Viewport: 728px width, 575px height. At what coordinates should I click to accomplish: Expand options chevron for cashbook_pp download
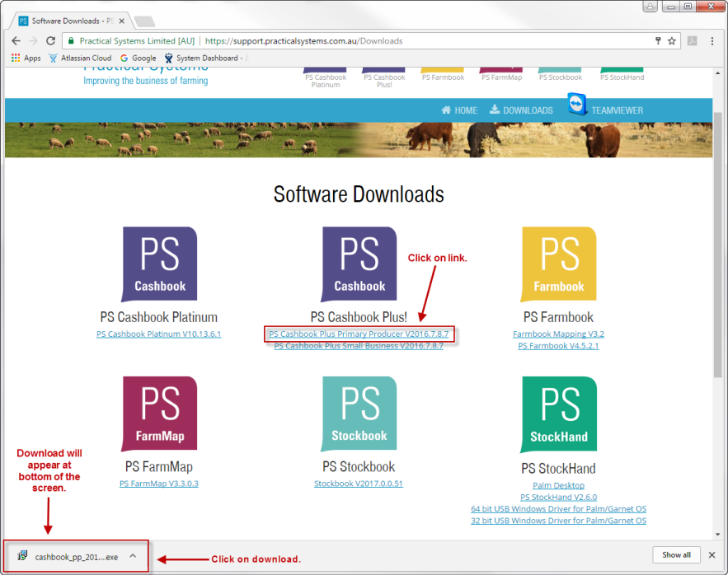tap(133, 555)
